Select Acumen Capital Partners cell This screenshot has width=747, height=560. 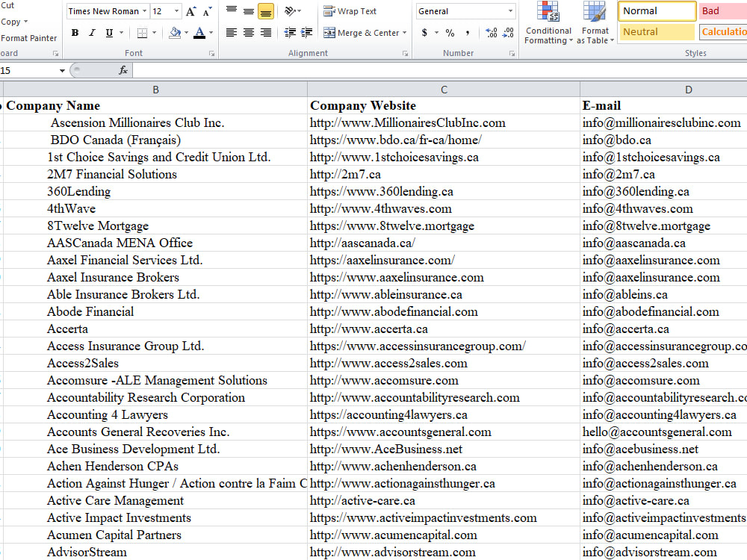155,535
